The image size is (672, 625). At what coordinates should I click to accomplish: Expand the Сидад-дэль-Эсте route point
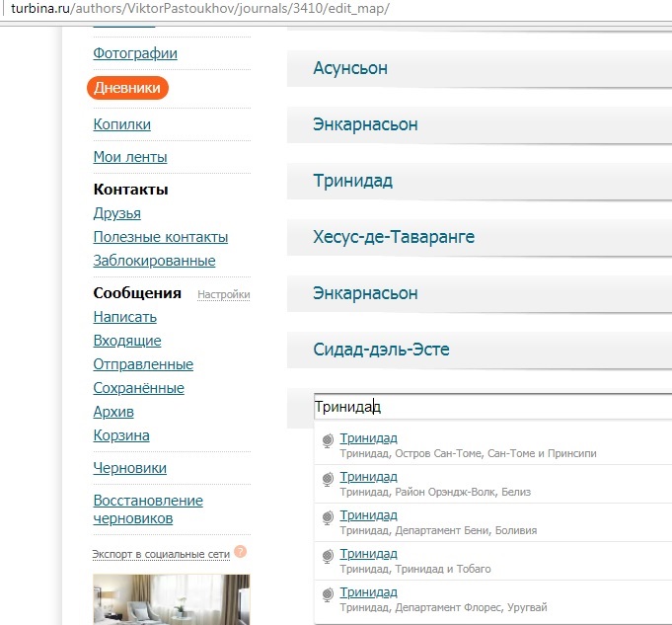(479, 350)
